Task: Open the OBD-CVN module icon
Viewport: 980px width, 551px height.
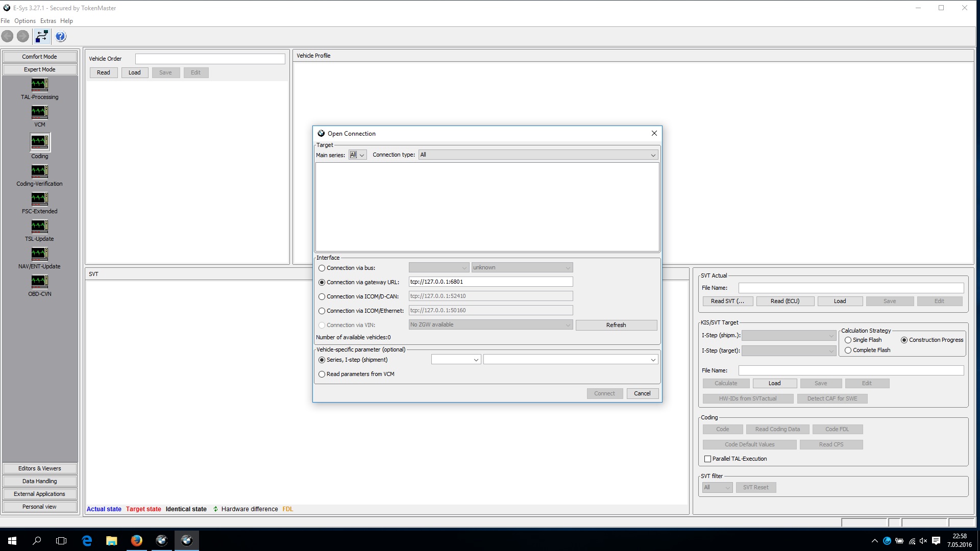Action: 39,281
